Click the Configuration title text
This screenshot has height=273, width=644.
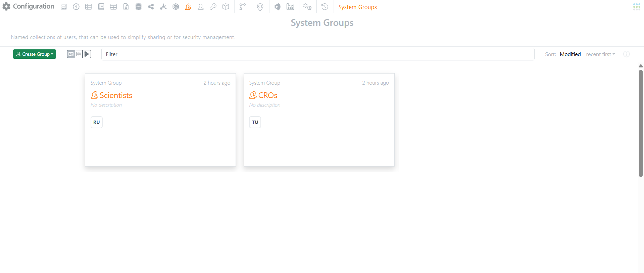tap(34, 6)
